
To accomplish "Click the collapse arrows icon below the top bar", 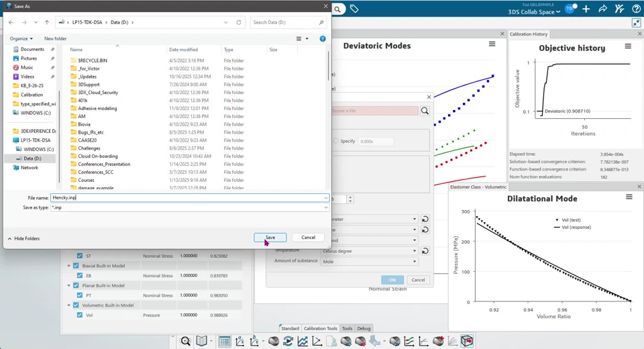I will click(636, 23).
